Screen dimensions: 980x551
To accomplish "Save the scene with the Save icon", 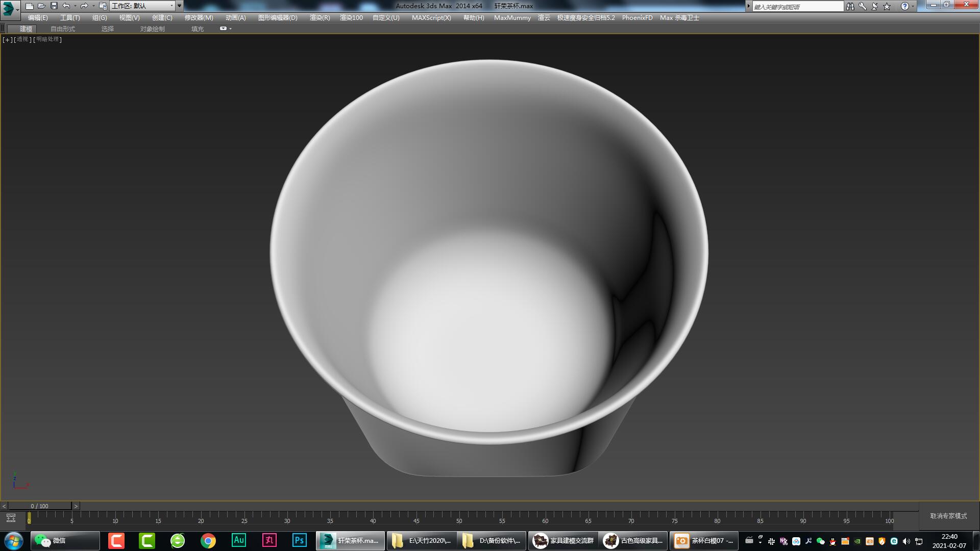I will click(53, 6).
